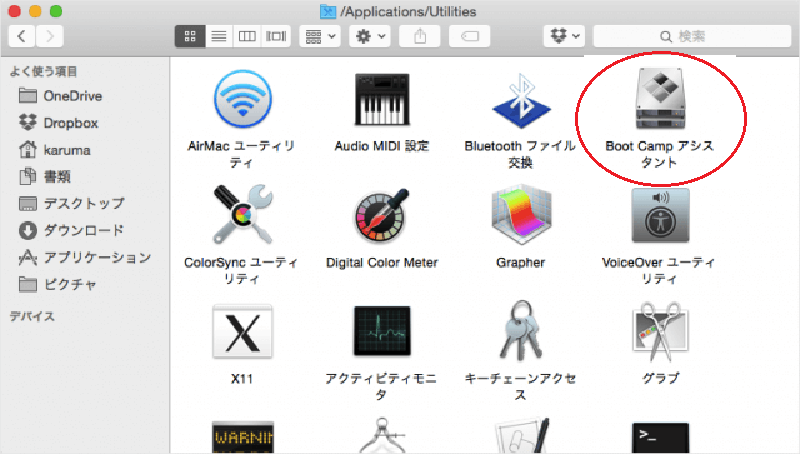The image size is (800, 454).
Task: Click the X11 name label
Action: tap(242, 379)
